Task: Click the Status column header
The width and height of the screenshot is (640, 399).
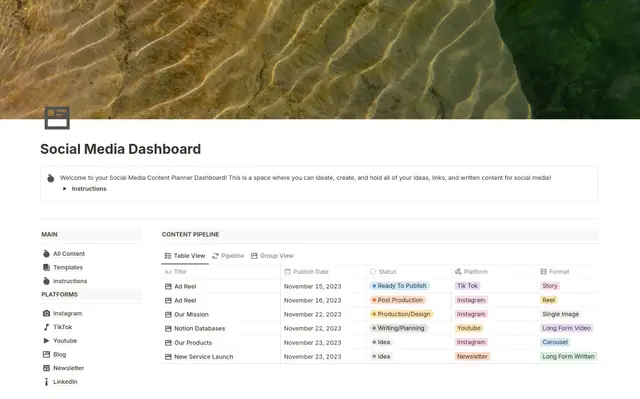Action: [x=383, y=272]
